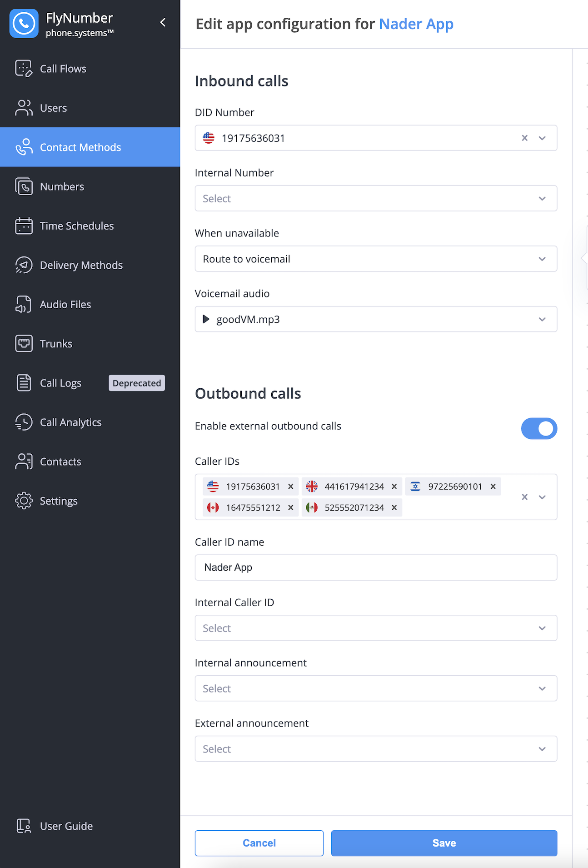This screenshot has height=868, width=588.
Task: Click the Call Analytics clock icon
Action: tap(24, 422)
